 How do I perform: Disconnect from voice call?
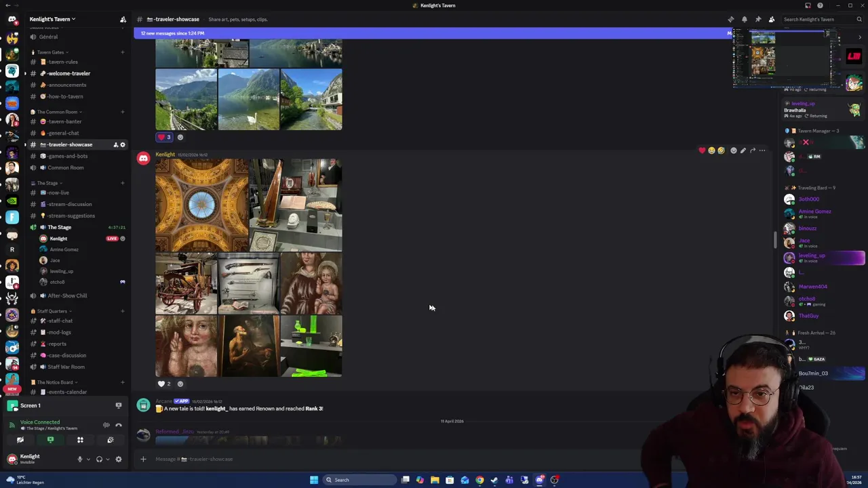pos(118,425)
